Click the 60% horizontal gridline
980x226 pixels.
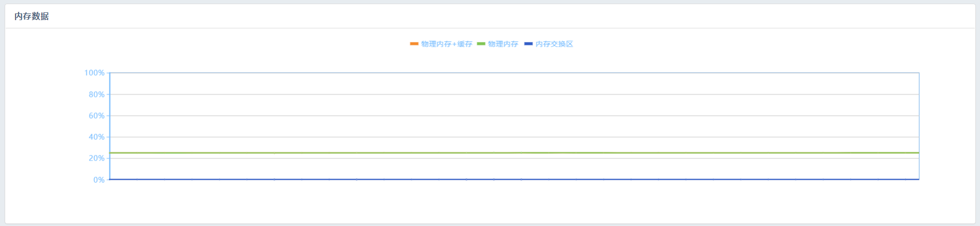pos(514,116)
